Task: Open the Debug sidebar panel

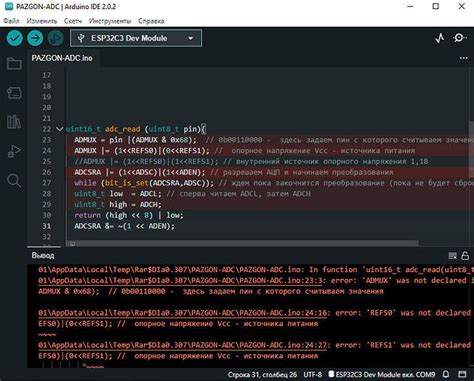Action: pyautogui.click(x=14, y=151)
